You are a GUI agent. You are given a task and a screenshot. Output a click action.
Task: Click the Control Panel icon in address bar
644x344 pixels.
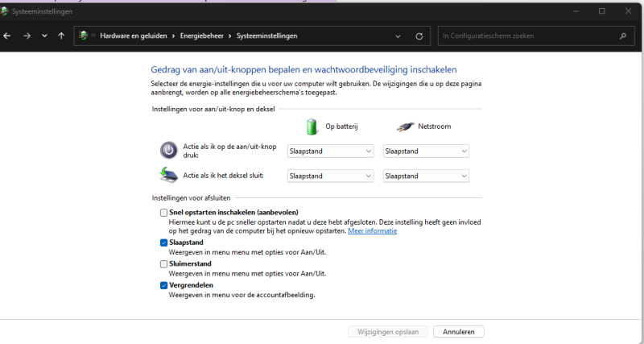(82, 36)
